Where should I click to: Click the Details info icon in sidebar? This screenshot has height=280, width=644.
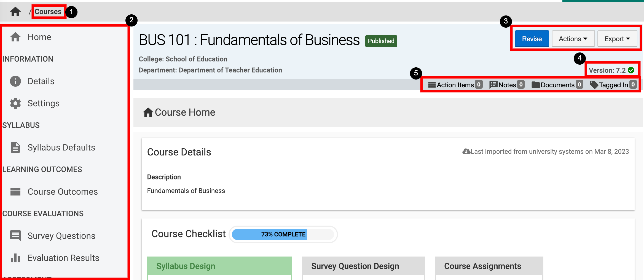point(15,81)
